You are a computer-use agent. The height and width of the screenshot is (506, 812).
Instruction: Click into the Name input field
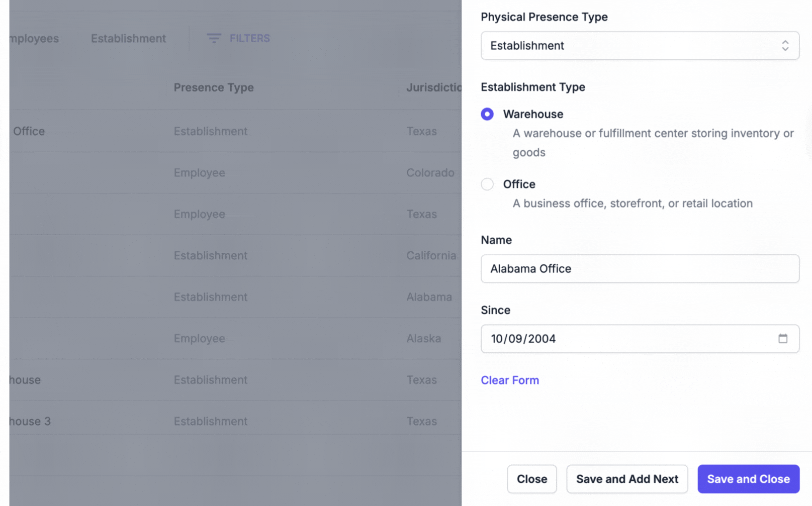point(640,269)
